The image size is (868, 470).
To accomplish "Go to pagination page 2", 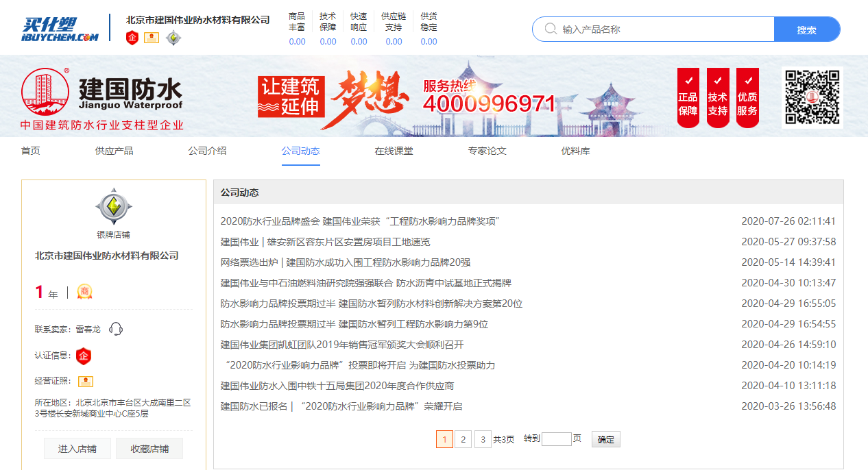I will (463, 439).
